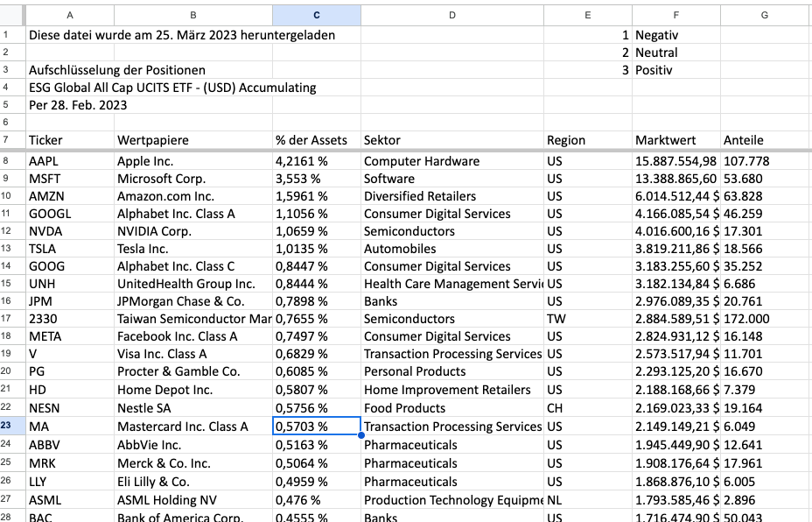The height and width of the screenshot is (522, 812).
Task: Select the cell containing 'Positiv'
Action: [675, 70]
